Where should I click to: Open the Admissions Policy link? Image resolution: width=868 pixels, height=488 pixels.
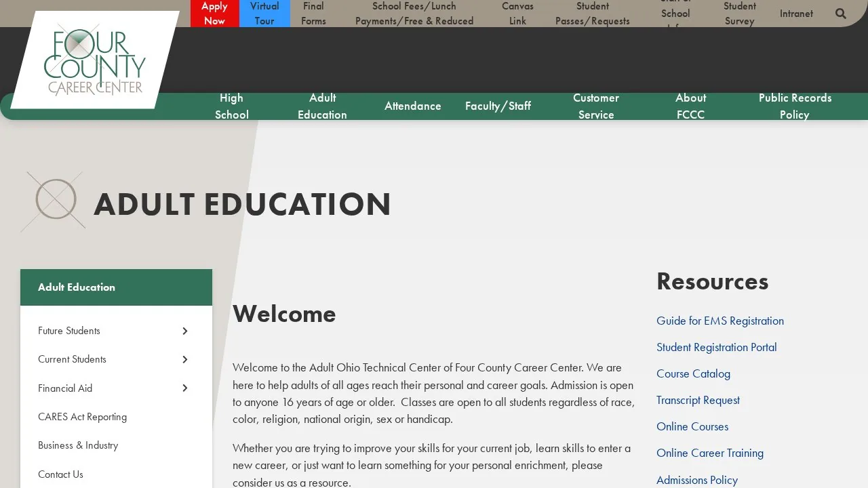point(697,480)
